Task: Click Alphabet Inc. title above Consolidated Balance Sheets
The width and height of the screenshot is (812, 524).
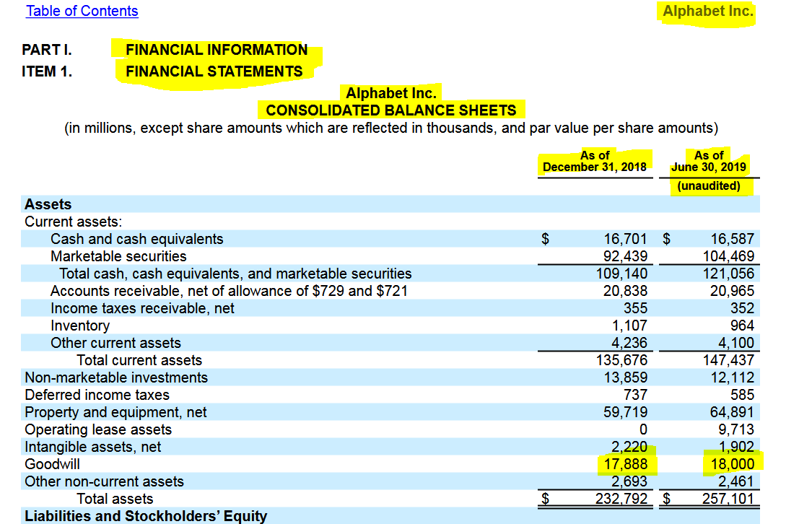Action: click(x=391, y=93)
